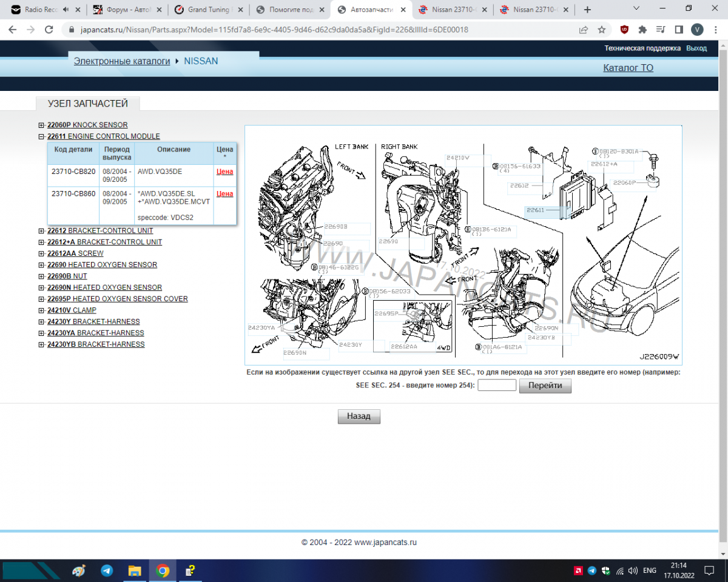Screen dimensions: 728x582
Task: Open Цена link for 23710-CB820
Action: point(224,172)
